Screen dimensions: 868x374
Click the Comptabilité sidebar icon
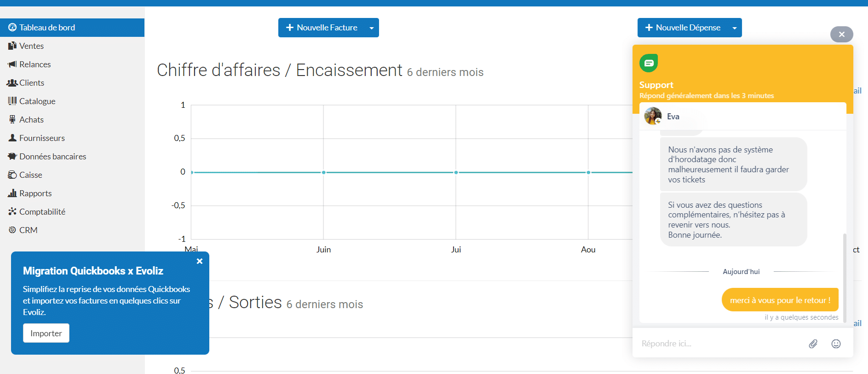click(x=12, y=211)
